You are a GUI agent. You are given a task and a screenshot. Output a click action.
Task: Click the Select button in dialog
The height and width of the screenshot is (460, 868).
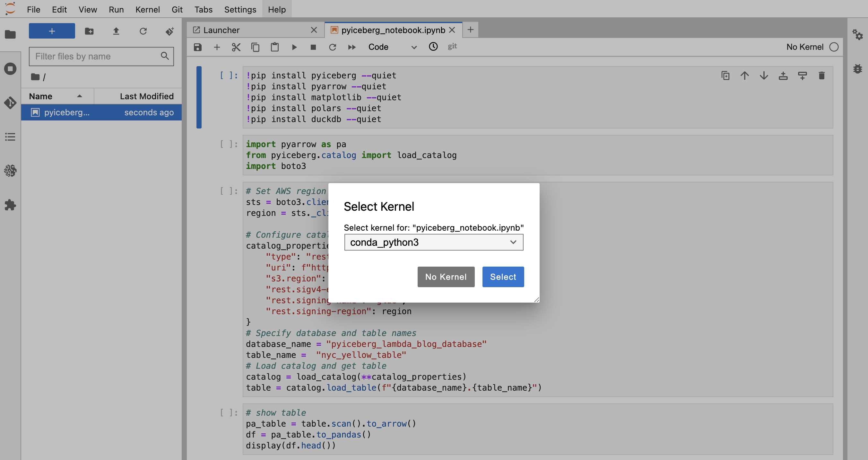tap(503, 277)
